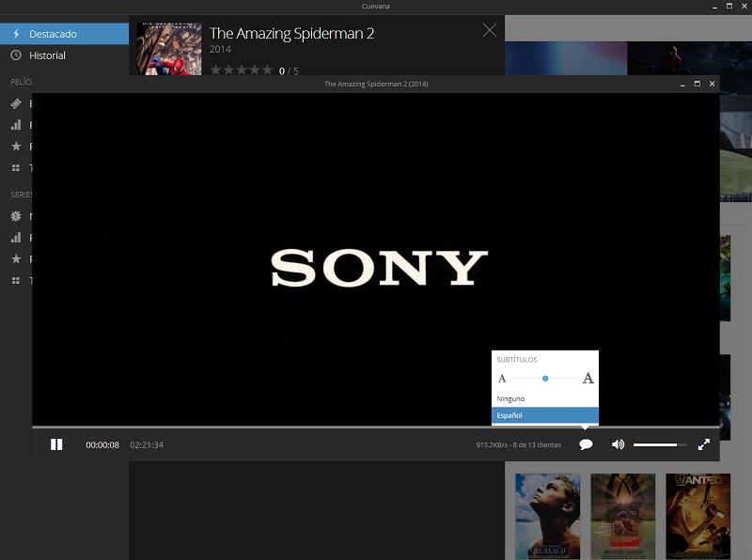Open the Destacado section in sidebar

(64, 34)
